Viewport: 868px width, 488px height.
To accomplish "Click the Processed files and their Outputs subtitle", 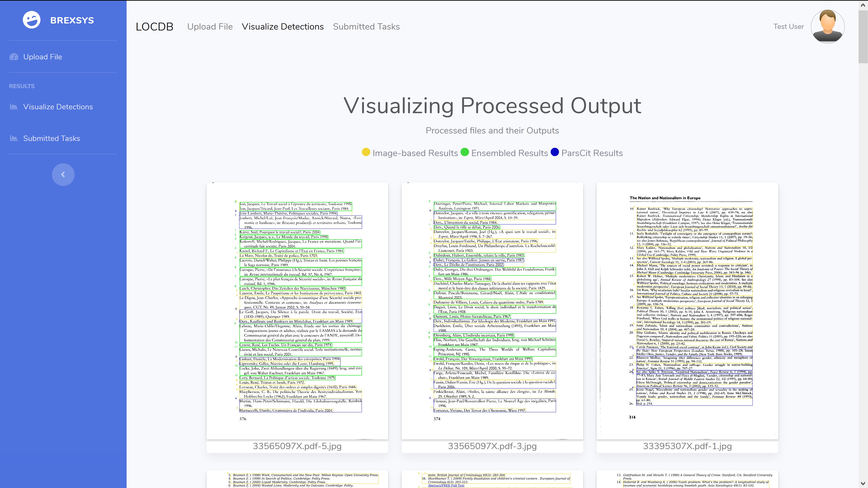I will pyautogui.click(x=492, y=131).
